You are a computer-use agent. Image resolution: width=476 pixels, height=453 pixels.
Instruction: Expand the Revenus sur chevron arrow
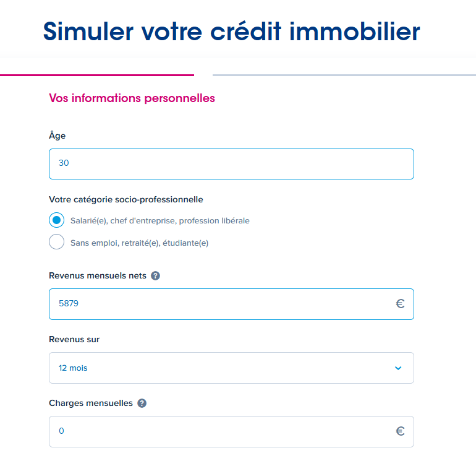coord(398,368)
